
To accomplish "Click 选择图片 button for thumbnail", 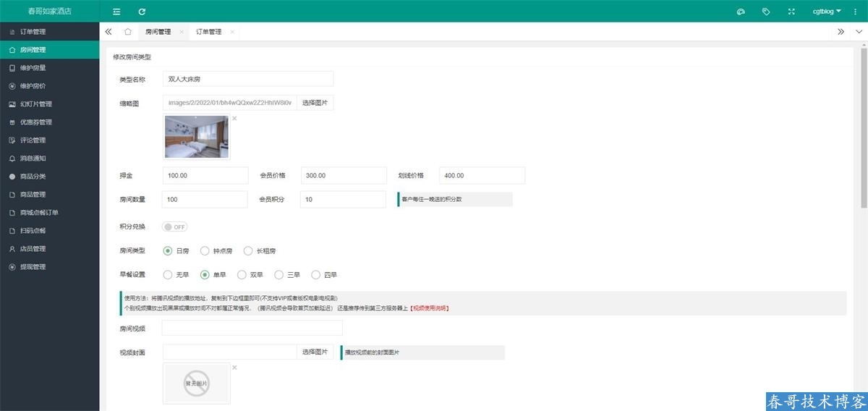I will (315, 103).
